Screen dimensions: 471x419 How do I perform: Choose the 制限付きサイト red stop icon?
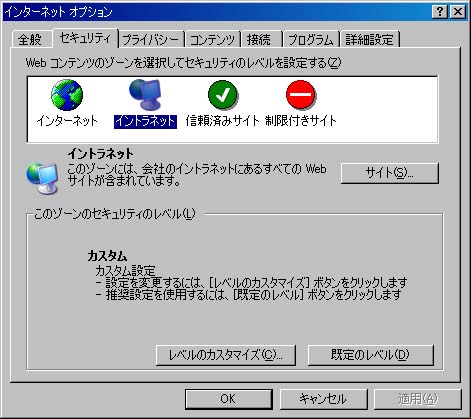(x=301, y=95)
